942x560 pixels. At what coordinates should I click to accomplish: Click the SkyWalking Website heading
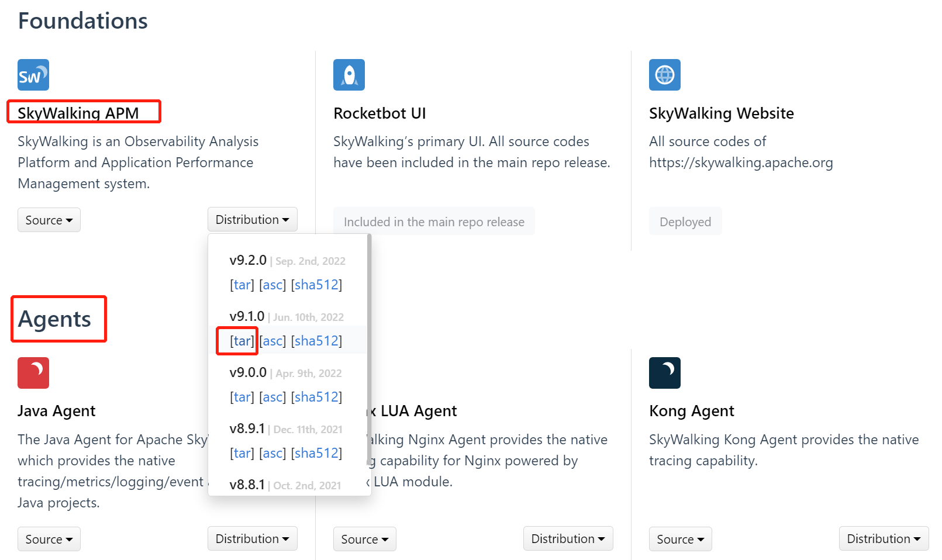[x=722, y=113]
